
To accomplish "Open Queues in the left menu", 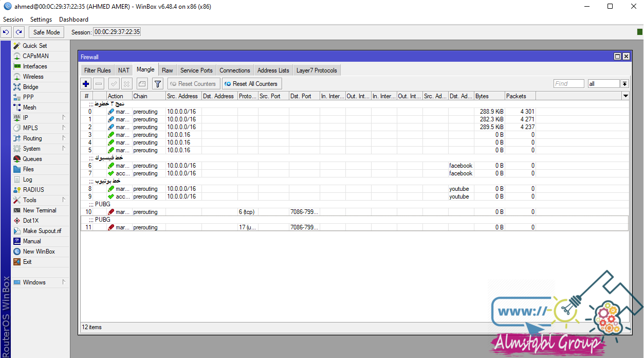I will coord(32,159).
